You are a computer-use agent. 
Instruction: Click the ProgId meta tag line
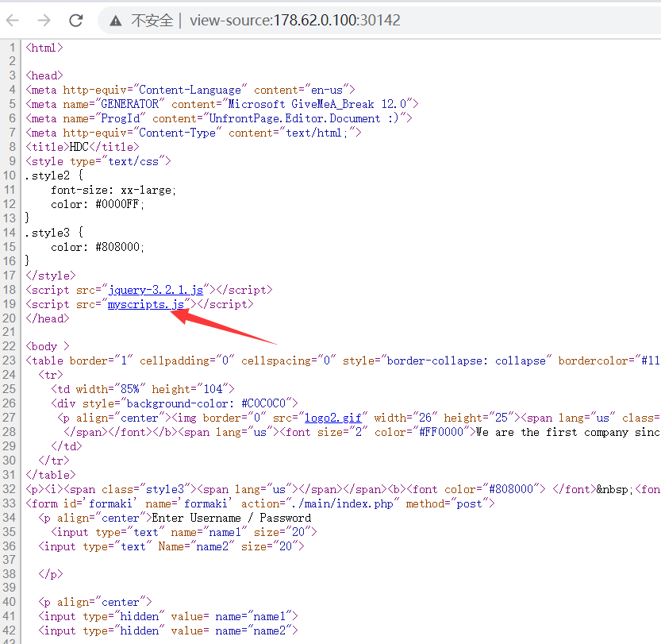tap(218, 118)
